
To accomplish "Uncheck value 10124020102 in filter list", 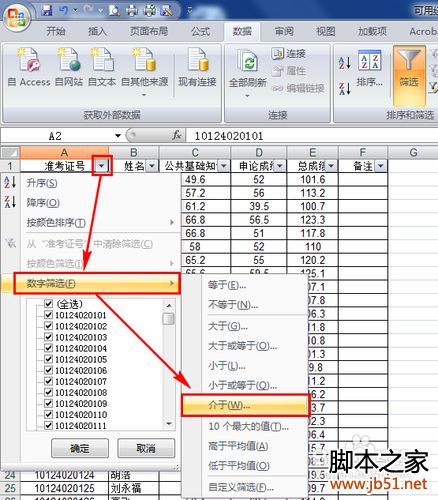I will coord(49,326).
